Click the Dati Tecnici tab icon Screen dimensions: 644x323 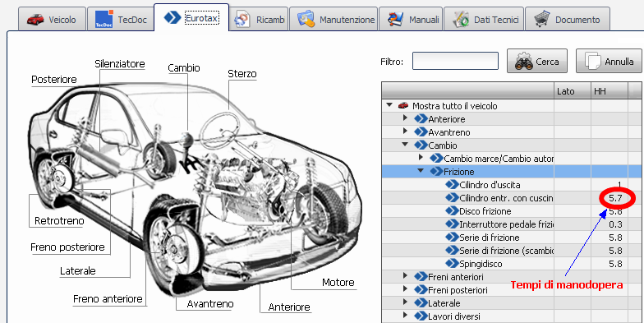coord(461,20)
